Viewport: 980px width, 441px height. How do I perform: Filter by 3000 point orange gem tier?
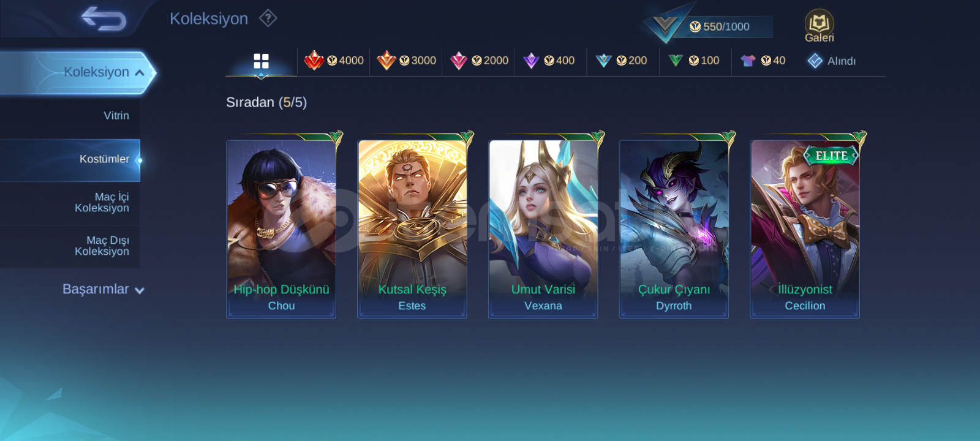click(x=406, y=61)
